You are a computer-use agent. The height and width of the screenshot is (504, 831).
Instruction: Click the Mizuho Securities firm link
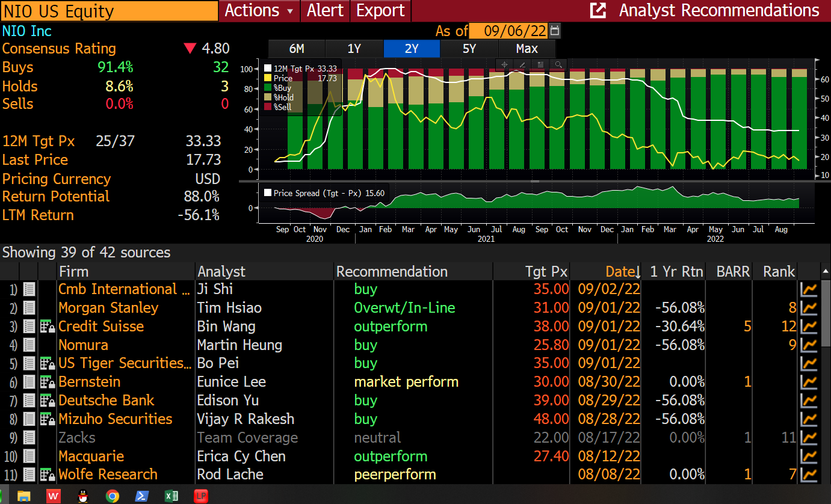tap(116, 419)
